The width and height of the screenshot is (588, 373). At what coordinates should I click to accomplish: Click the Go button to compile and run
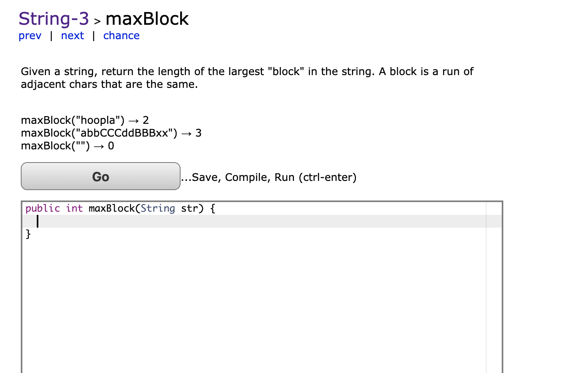coord(100,176)
